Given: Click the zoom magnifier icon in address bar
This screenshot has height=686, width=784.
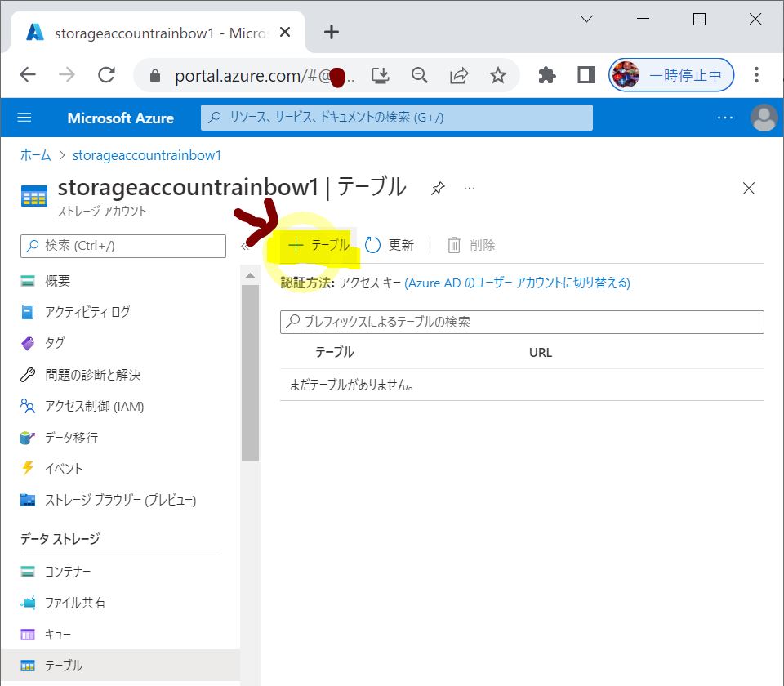Looking at the screenshot, I should (420, 75).
